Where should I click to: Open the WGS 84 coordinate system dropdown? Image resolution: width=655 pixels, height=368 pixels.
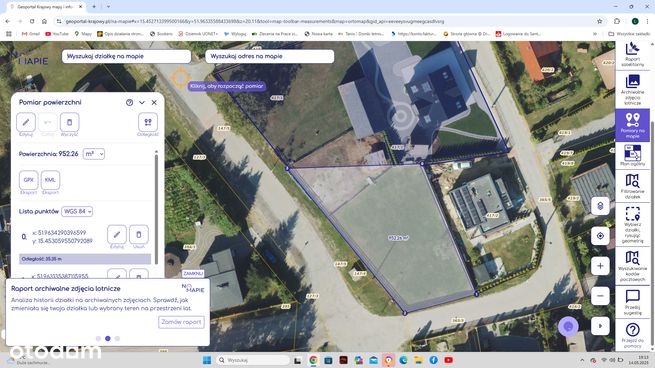(77, 211)
